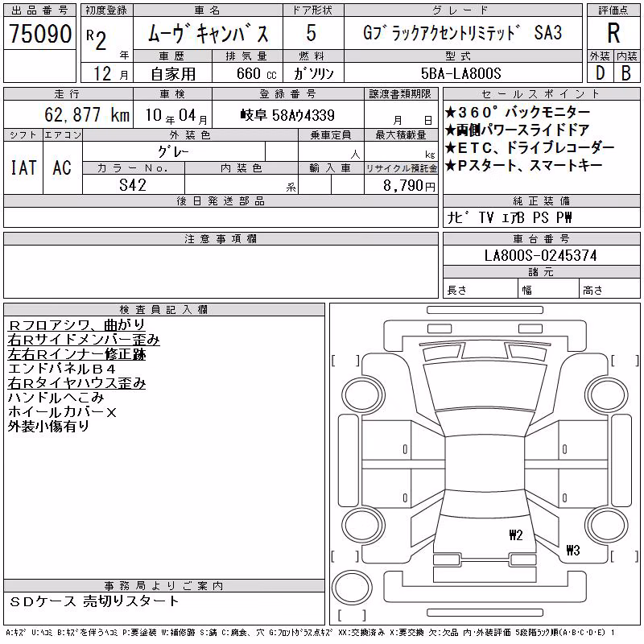Click color number S42
The height and width of the screenshot is (644, 644).
(x=133, y=185)
